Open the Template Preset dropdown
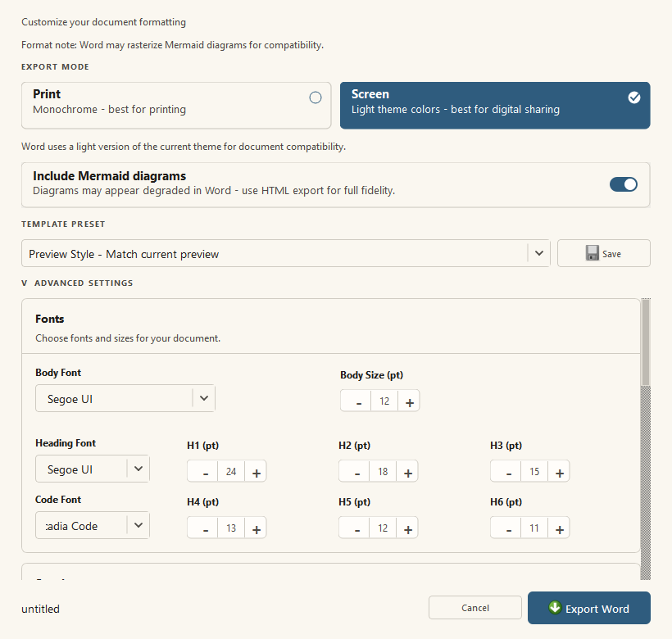Viewport: 672px width, 639px height. pyautogui.click(x=286, y=253)
